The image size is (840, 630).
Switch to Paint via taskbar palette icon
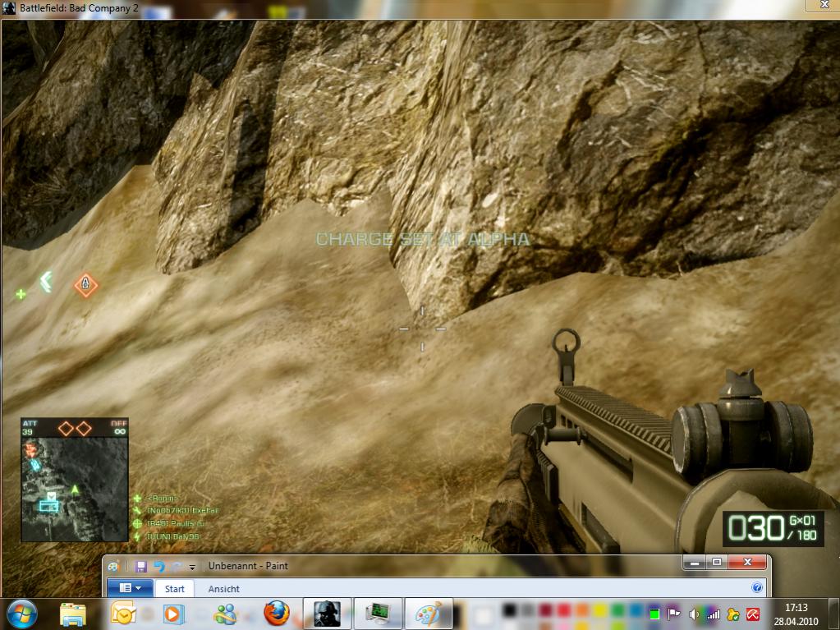[429, 614]
